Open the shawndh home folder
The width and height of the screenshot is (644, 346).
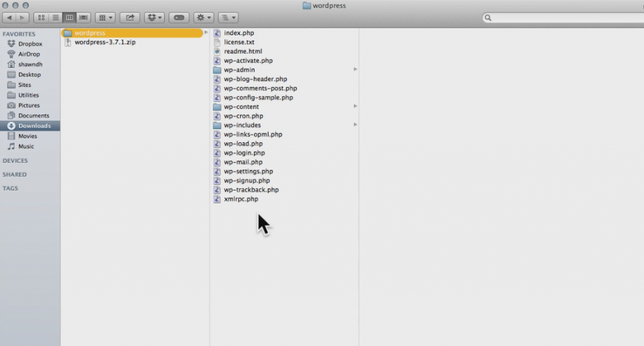[30, 65]
